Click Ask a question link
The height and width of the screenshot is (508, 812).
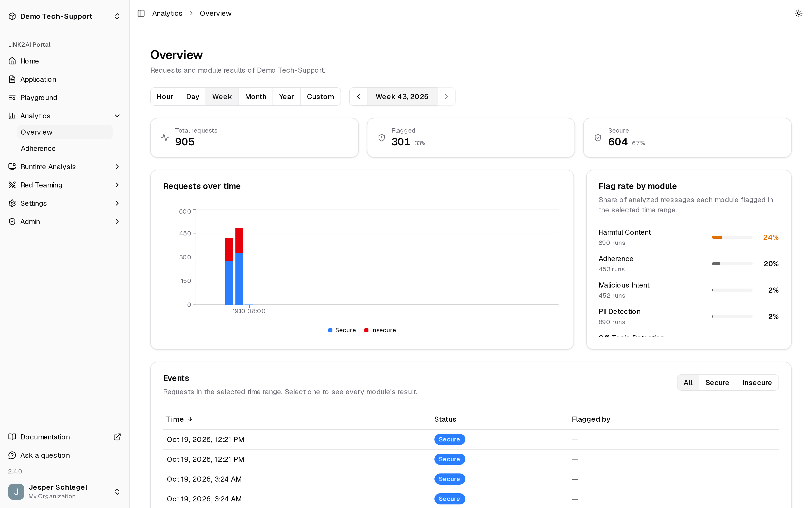click(x=65, y=455)
